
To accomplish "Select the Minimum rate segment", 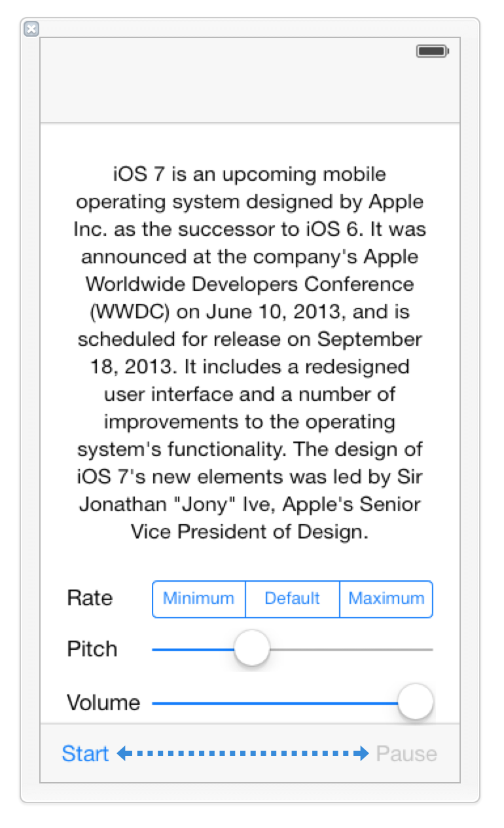I will [199, 599].
